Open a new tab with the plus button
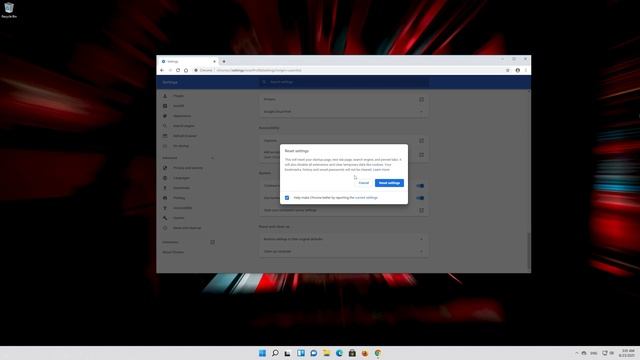Image resolution: width=640 pixels, height=360 pixels. (x=224, y=61)
